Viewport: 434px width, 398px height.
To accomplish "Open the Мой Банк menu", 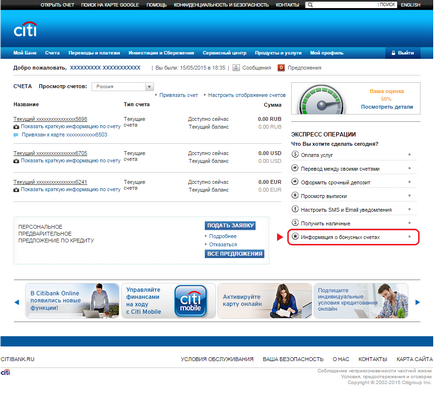I will pyautogui.click(x=25, y=53).
